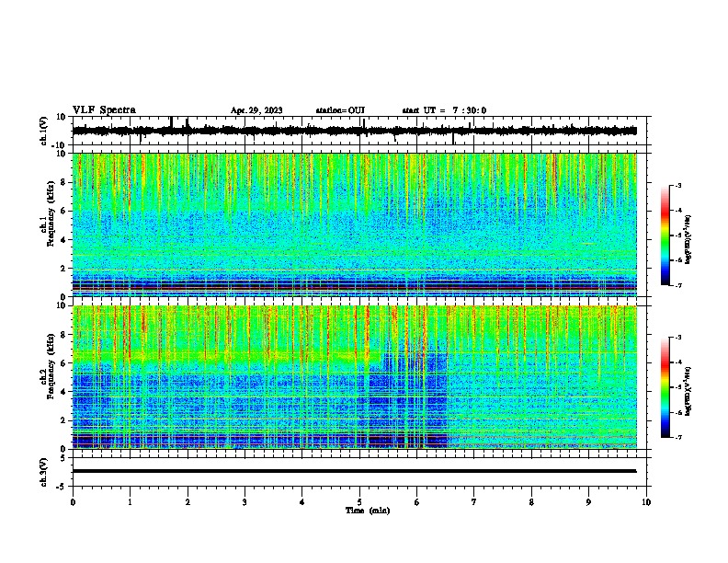Click the '-7' value on ch.2 colorbar
This screenshot has height=563, width=728.
(x=678, y=438)
